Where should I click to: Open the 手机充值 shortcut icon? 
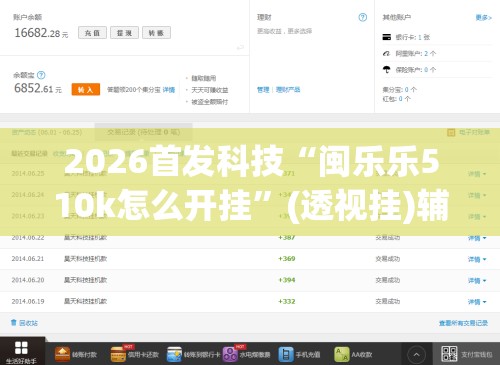(x=286, y=354)
